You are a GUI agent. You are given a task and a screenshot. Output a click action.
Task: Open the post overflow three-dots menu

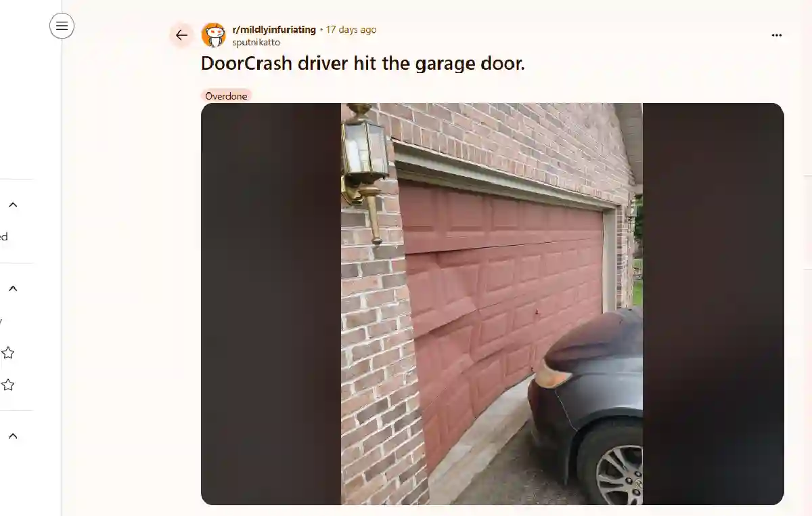(777, 35)
